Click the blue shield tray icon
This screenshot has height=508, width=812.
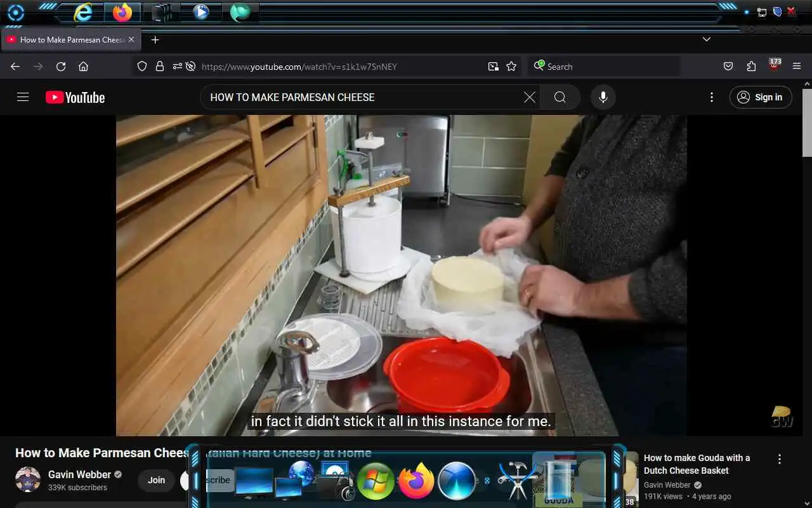(776, 12)
